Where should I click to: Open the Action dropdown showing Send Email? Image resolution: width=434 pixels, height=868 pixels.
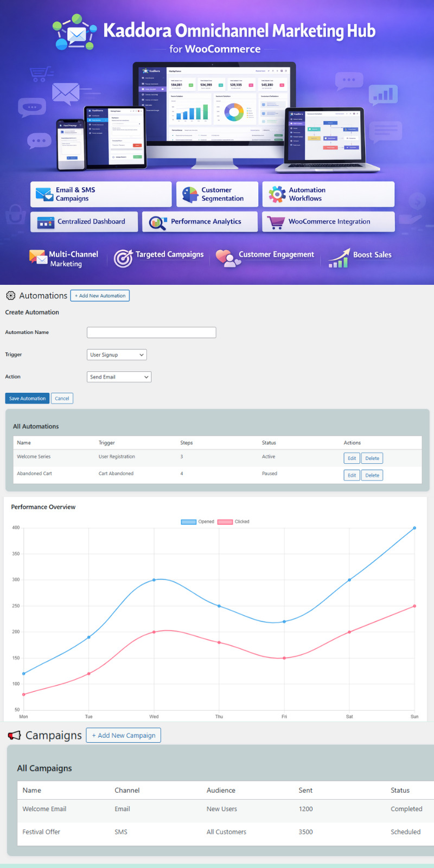click(x=119, y=377)
